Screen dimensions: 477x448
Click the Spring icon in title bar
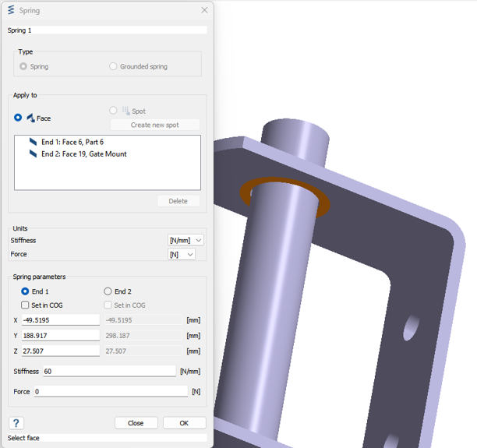click(11, 11)
